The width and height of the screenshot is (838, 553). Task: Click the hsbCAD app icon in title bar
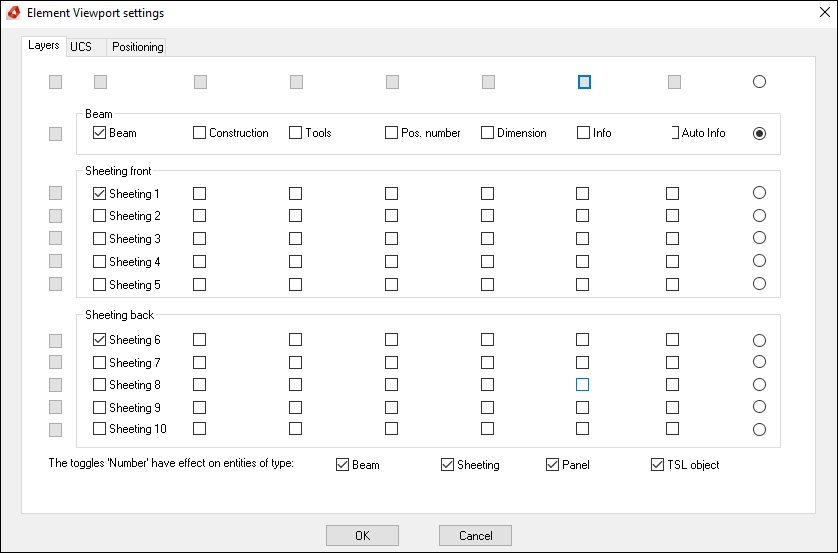click(14, 12)
